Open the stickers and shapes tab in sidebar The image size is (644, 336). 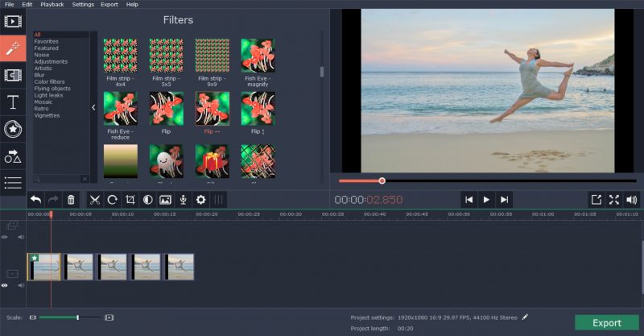(x=13, y=156)
